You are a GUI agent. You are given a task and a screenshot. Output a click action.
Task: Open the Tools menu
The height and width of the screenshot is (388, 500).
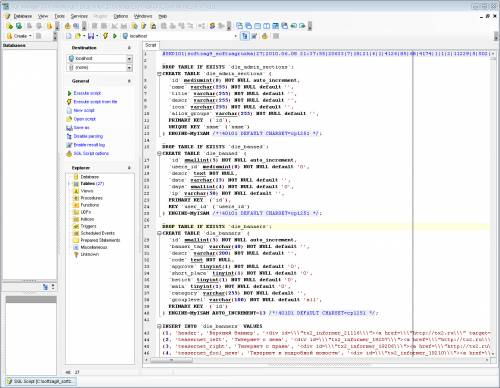click(59, 16)
